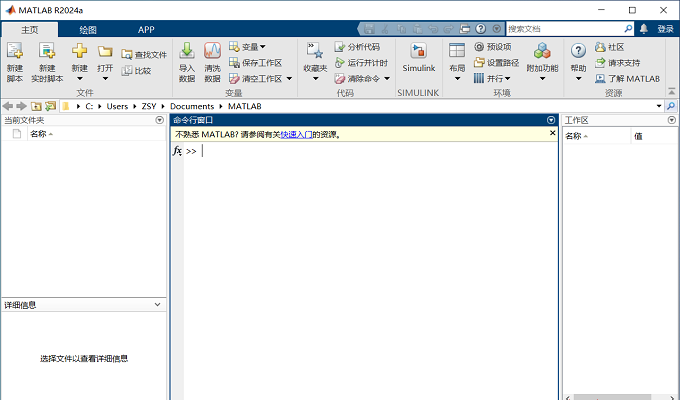Click the workspace 名称 column header
The width and height of the screenshot is (680, 400).
(x=597, y=136)
